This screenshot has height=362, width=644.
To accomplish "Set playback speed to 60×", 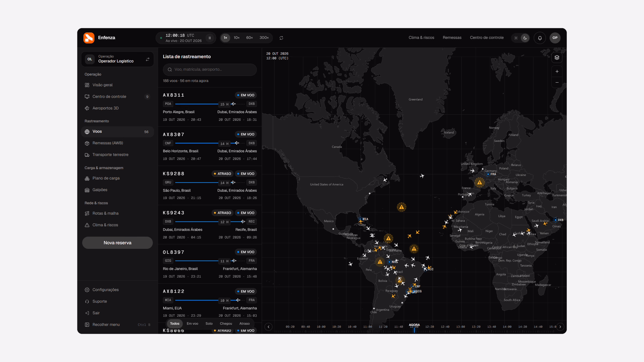I will click(249, 38).
